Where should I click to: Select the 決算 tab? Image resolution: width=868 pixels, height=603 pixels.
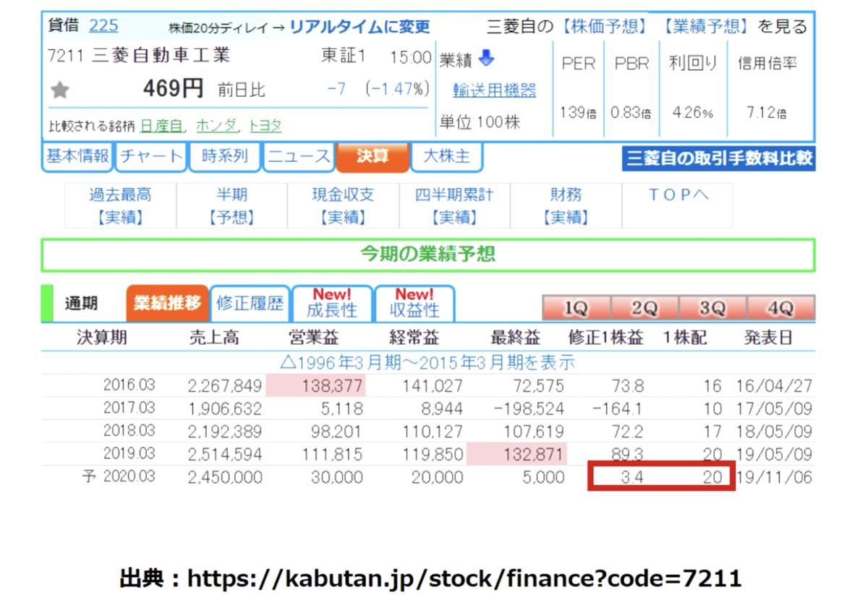click(373, 156)
